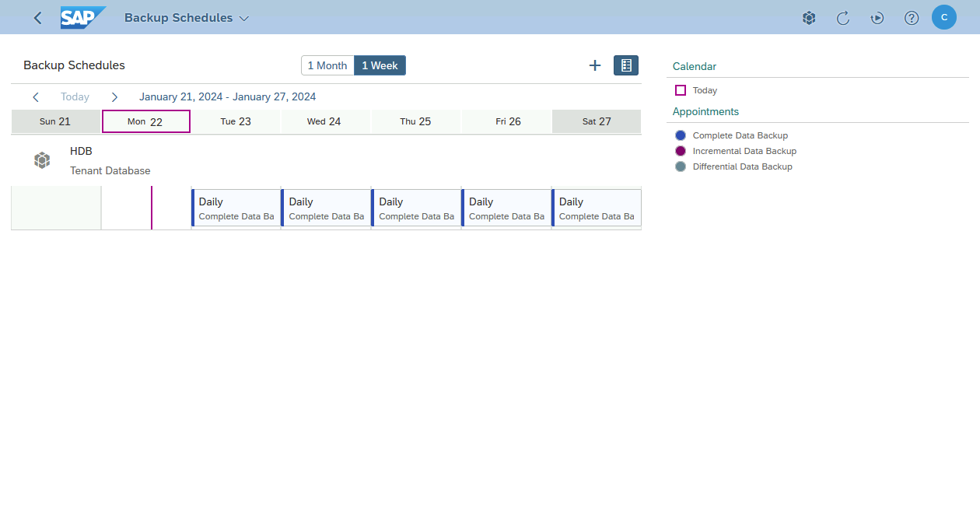Click the Differential Data Backup color dot
This screenshot has width=980, height=522.
pos(681,166)
